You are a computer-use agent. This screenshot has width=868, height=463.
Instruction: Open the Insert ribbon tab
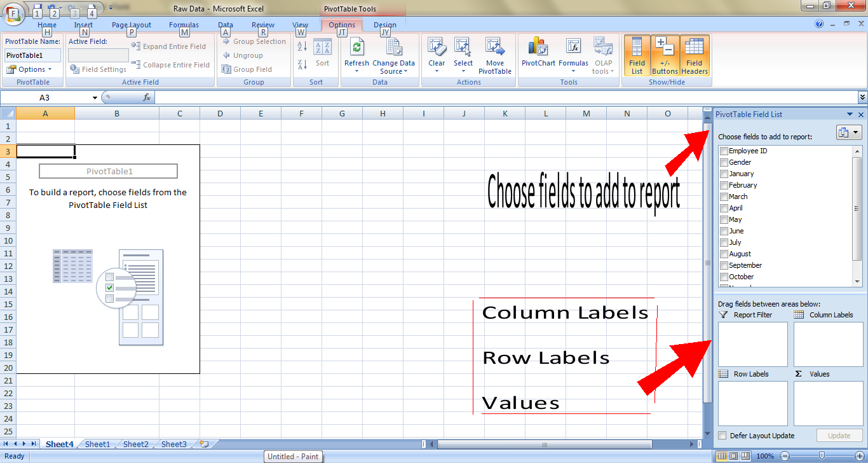click(x=83, y=25)
